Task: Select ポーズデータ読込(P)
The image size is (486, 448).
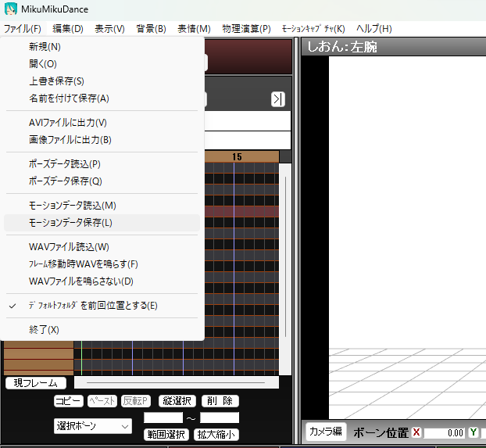Action: coord(102,164)
